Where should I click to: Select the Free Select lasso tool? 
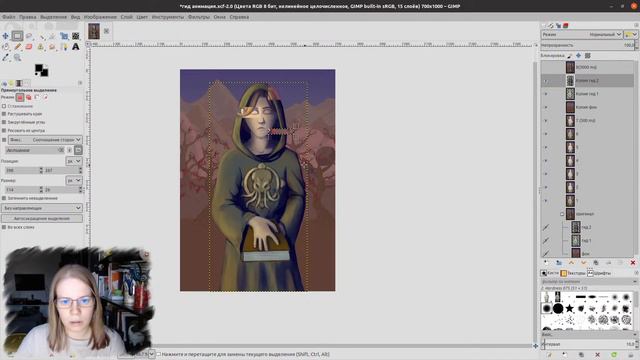tap(29, 36)
